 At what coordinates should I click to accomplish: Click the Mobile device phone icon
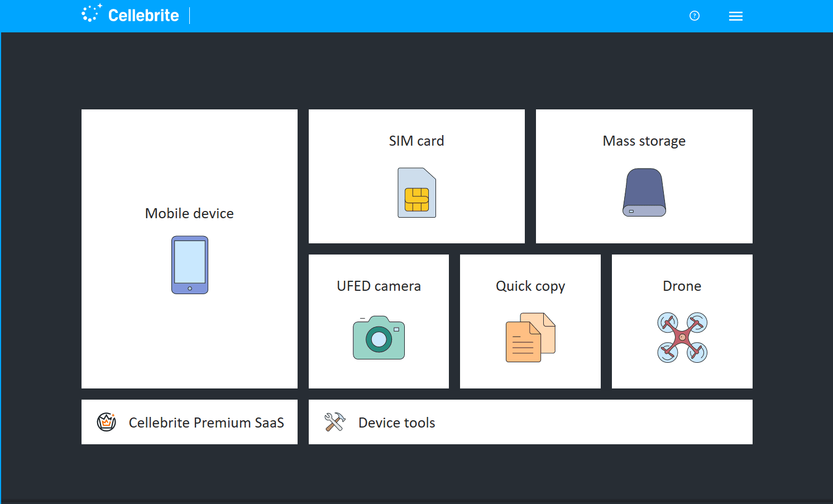(189, 265)
